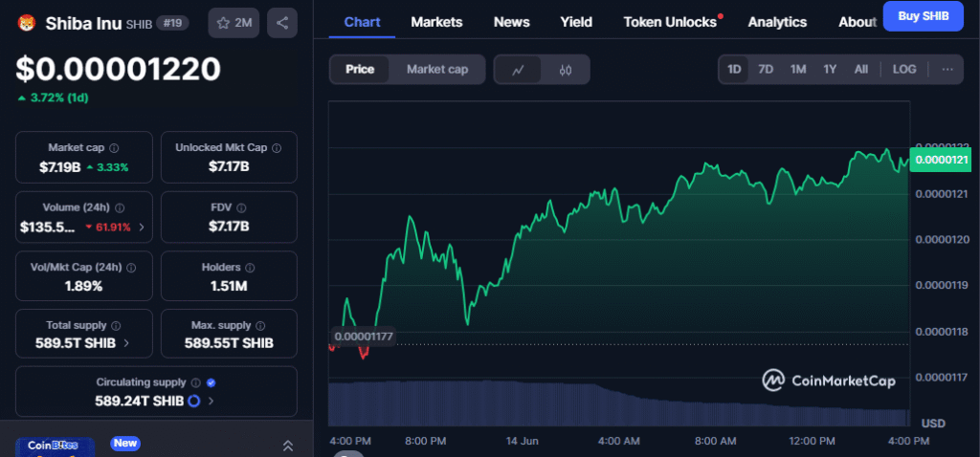980x457 pixels.
Task: Expand Volume (24h) details chevron
Action: (142, 228)
